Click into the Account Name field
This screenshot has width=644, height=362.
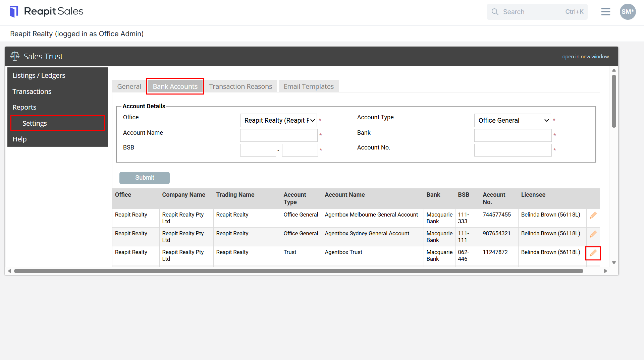pos(279,135)
